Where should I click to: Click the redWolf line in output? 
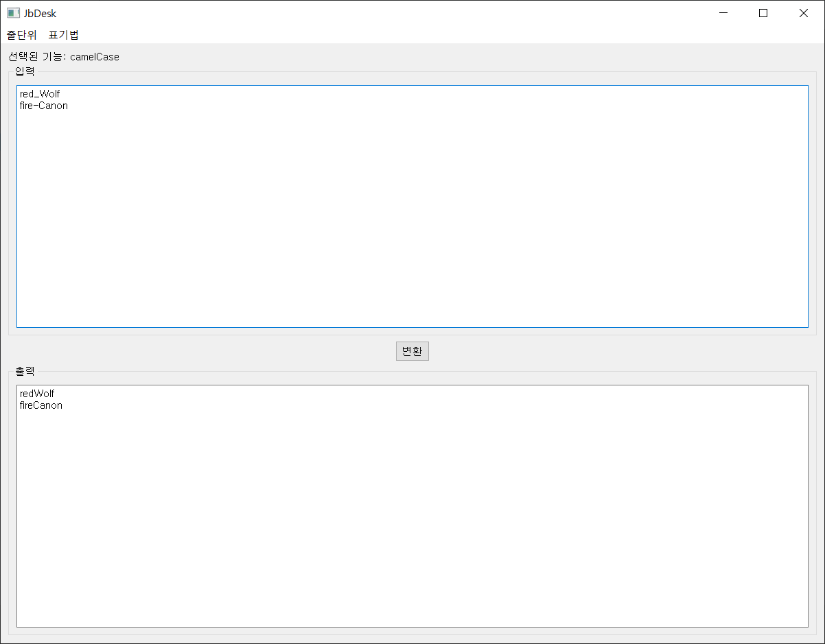pos(37,394)
